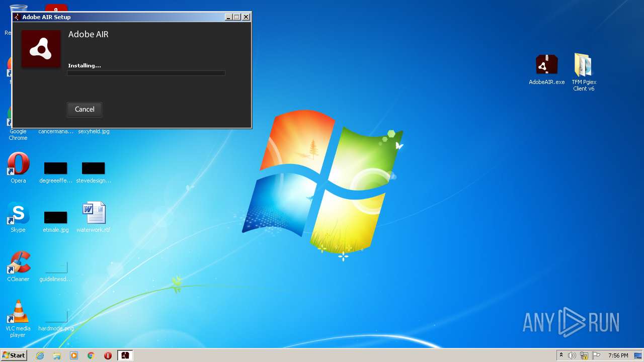This screenshot has width=644, height=362.
Task: Open Chrome from the taskbar
Action: pos(91,355)
